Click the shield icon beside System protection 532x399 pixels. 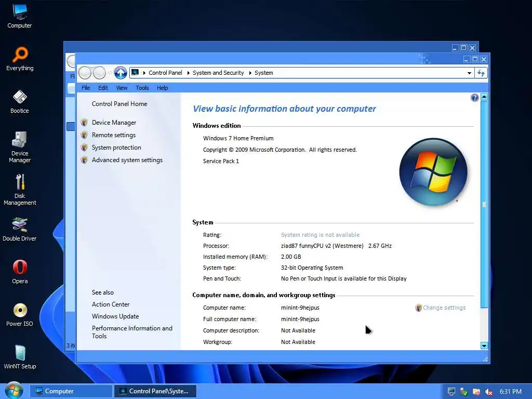click(x=84, y=148)
